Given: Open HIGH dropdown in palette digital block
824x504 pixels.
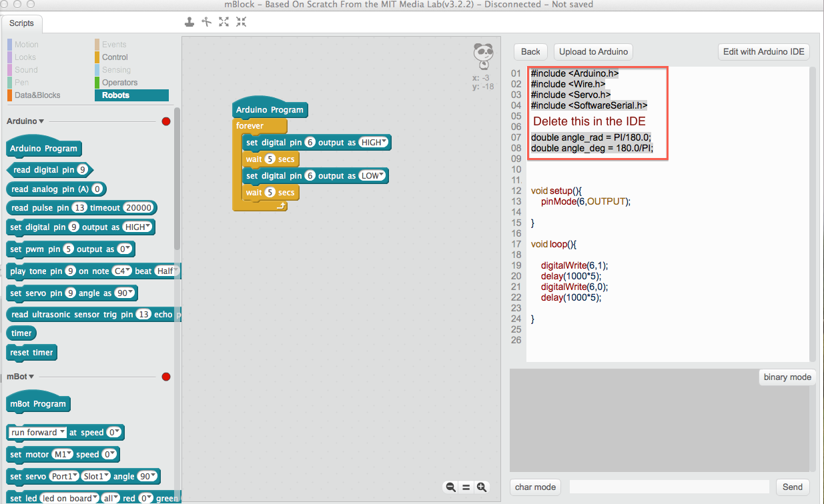Looking at the screenshot, I should 138,227.
